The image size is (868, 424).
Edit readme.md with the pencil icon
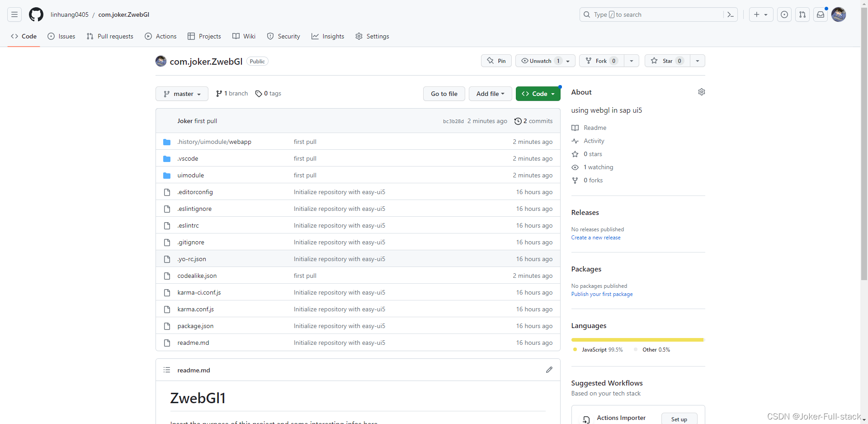[x=549, y=370]
